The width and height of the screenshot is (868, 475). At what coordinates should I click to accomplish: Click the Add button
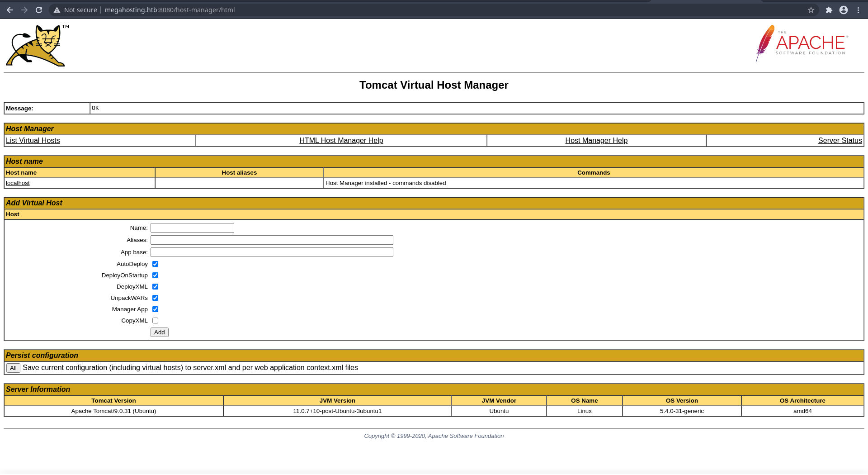[x=160, y=332]
